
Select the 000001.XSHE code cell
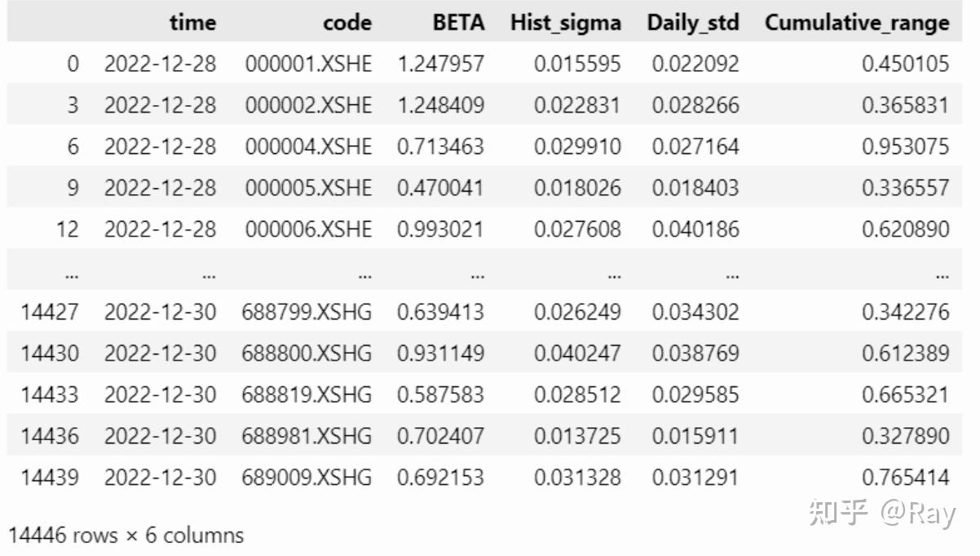[x=308, y=64]
